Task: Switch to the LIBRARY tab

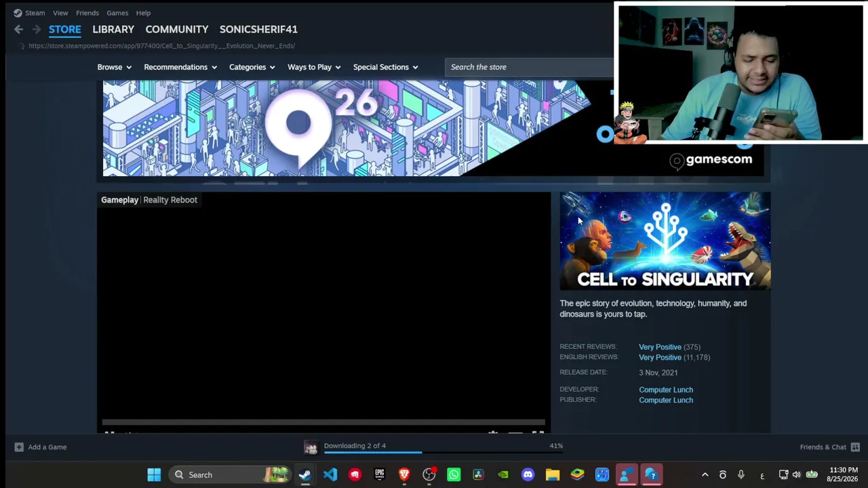Action: [x=113, y=29]
